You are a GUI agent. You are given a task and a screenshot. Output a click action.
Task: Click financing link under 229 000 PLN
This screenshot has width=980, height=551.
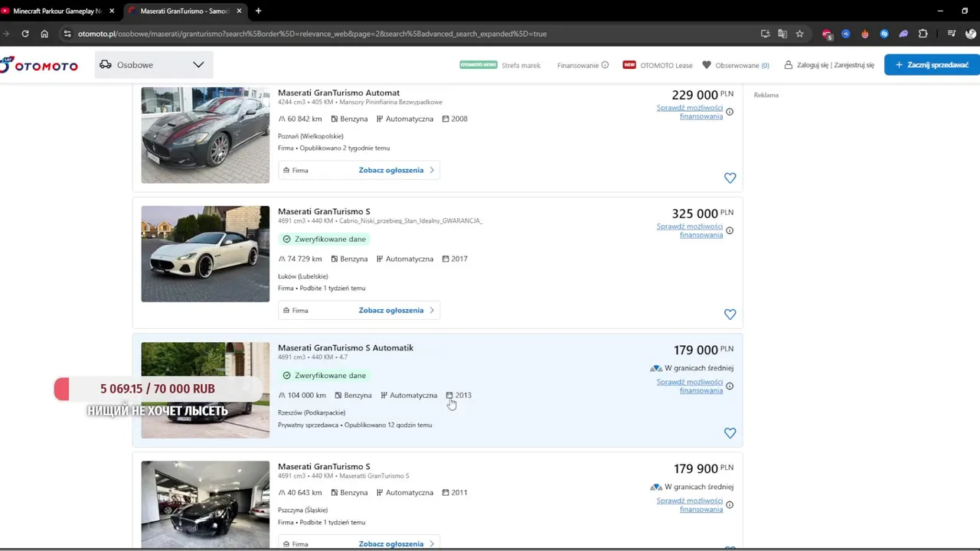pos(689,112)
